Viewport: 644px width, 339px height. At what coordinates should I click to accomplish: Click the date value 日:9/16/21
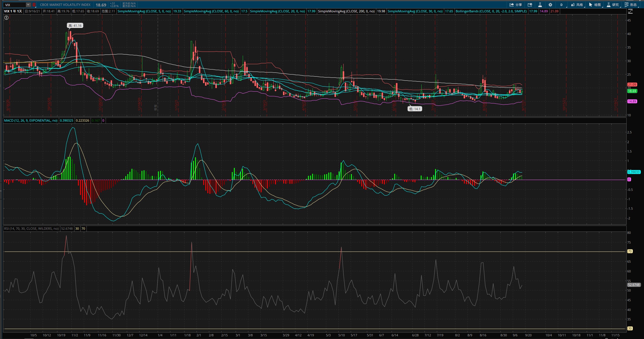pyautogui.click(x=32, y=11)
